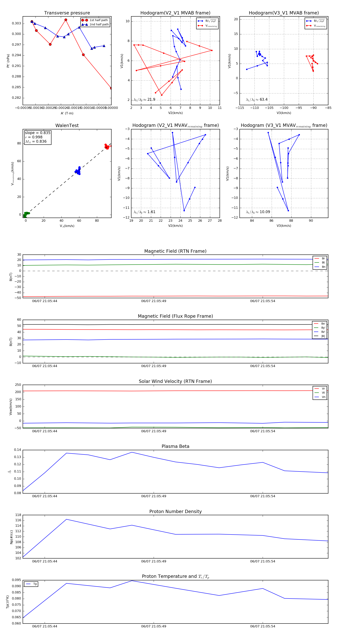Click the 'Hodogram(V3_V1 MVAB frame)' title
Screen dimensions: 351x644
coord(284,13)
